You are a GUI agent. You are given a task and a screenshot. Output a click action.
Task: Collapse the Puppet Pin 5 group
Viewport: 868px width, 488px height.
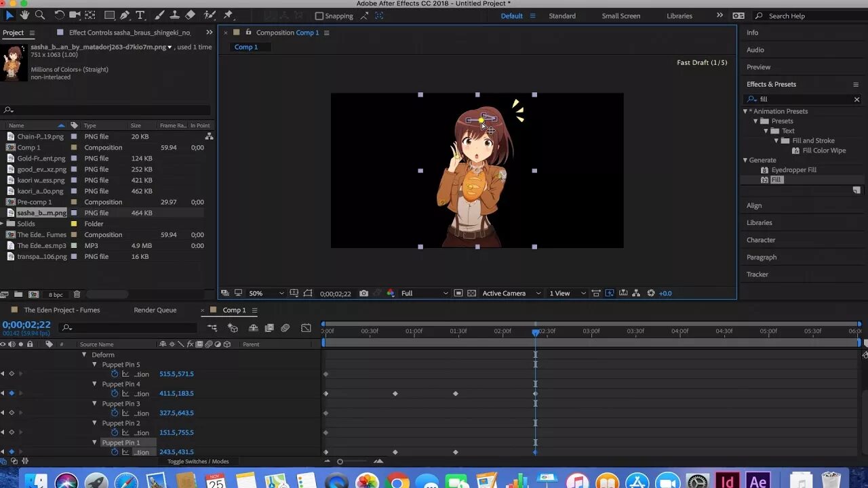(x=95, y=365)
